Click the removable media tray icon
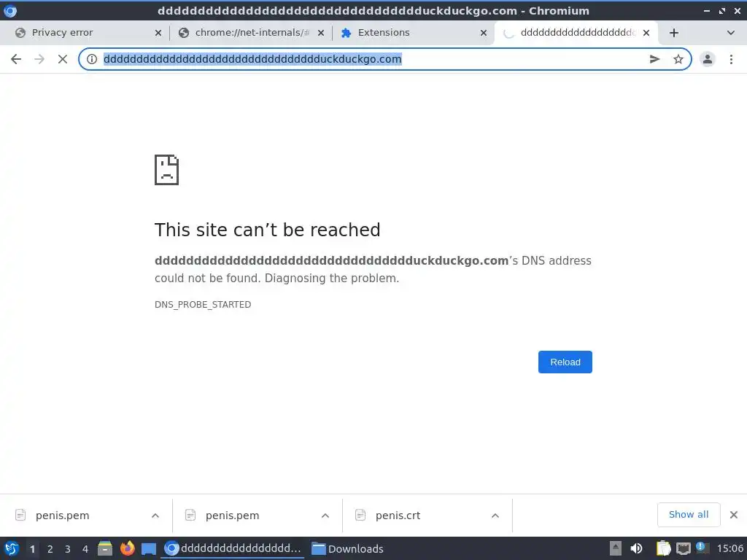 point(616,548)
